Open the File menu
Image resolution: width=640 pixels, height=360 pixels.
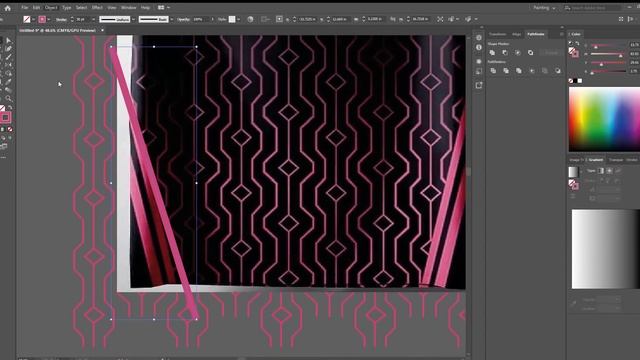click(x=24, y=8)
